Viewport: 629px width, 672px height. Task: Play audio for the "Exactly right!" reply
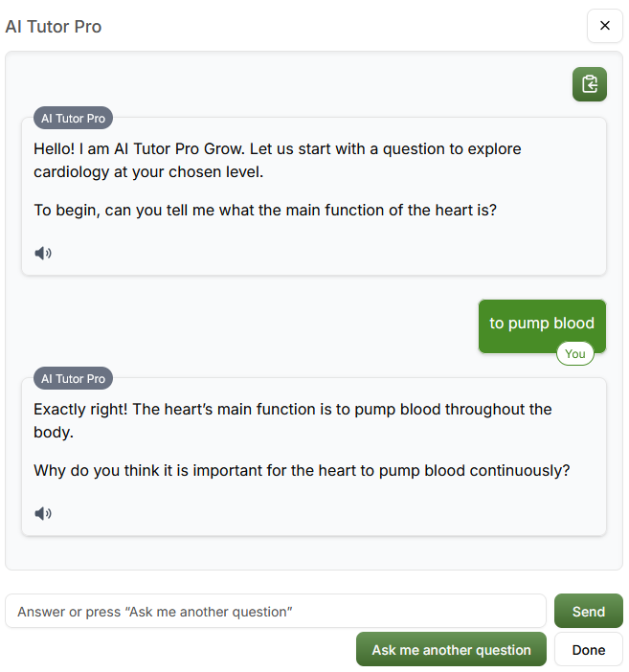43,513
